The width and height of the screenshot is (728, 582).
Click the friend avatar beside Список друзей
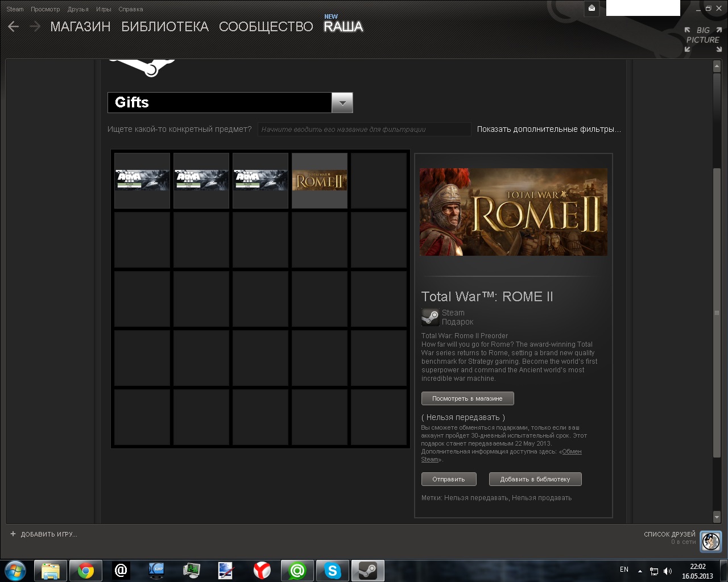pyautogui.click(x=711, y=541)
